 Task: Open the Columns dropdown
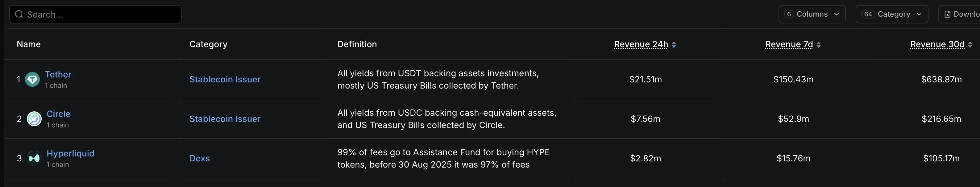812,15
